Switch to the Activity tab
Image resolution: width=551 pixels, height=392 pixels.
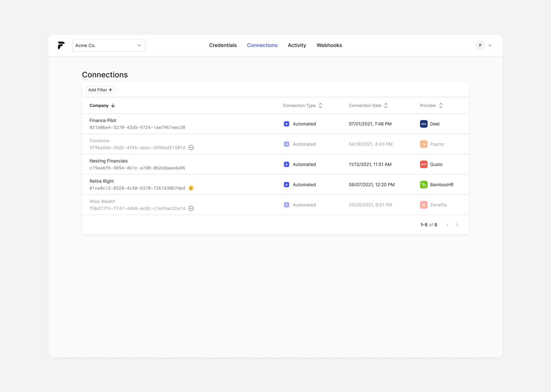pos(297,45)
